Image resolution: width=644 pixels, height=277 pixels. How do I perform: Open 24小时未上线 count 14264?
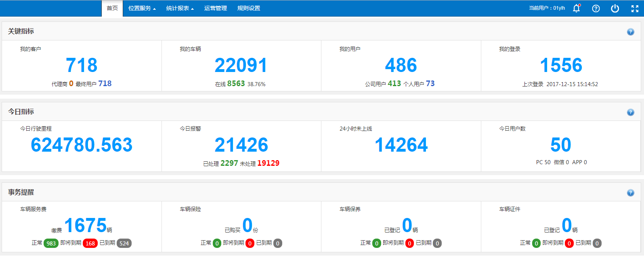click(401, 145)
